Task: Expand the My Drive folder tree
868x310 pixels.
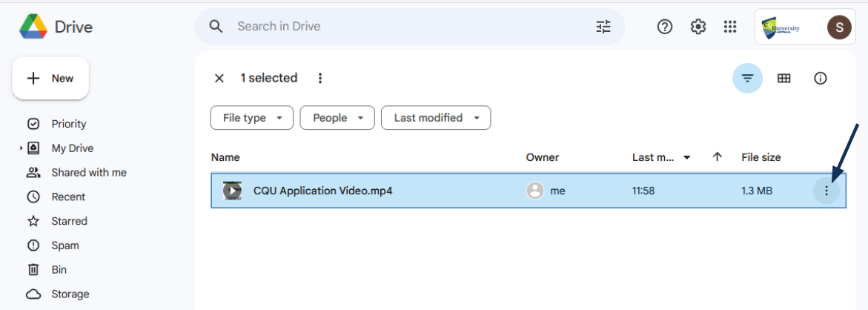Action: pos(21,148)
